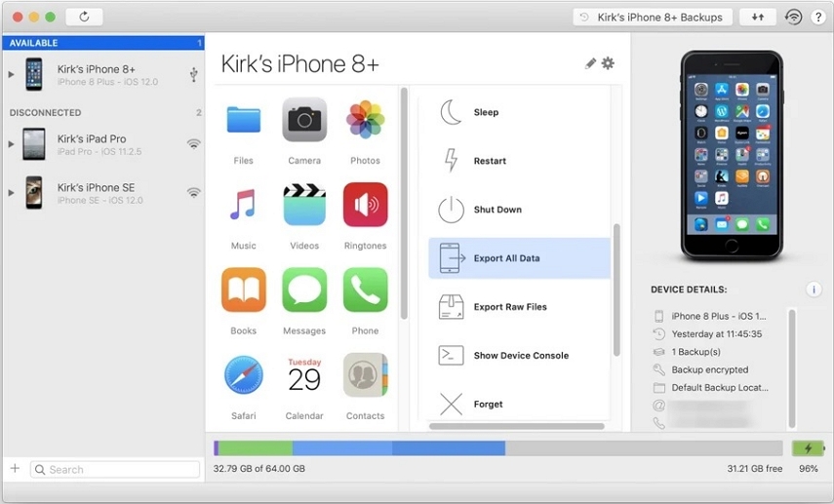
Task: Open the transfers arrows button
Action: [x=758, y=17]
